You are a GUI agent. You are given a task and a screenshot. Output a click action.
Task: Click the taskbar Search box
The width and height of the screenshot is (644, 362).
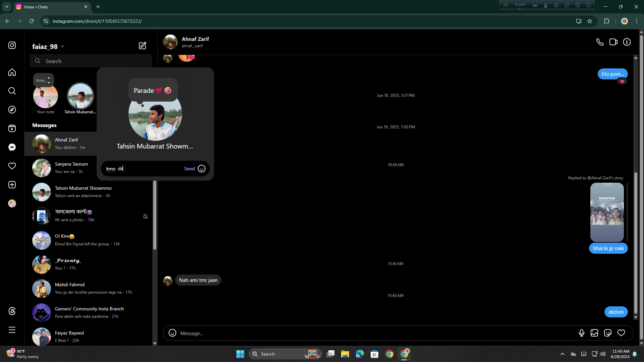tap(285, 354)
